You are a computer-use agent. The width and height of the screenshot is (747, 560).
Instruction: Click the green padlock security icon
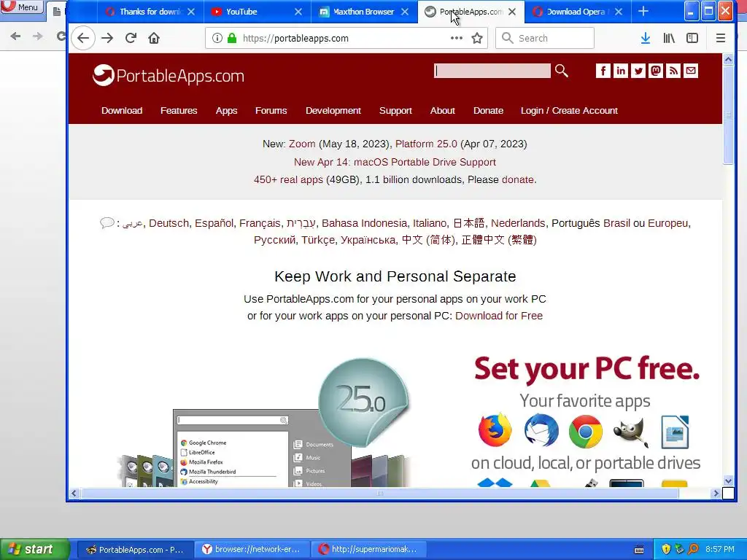tap(232, 38)
